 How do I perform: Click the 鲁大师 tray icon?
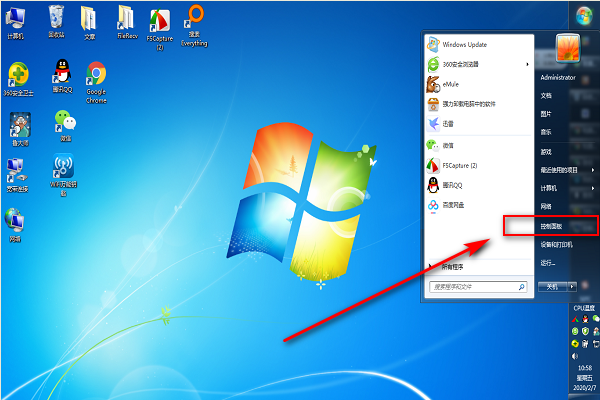point(596,331)
